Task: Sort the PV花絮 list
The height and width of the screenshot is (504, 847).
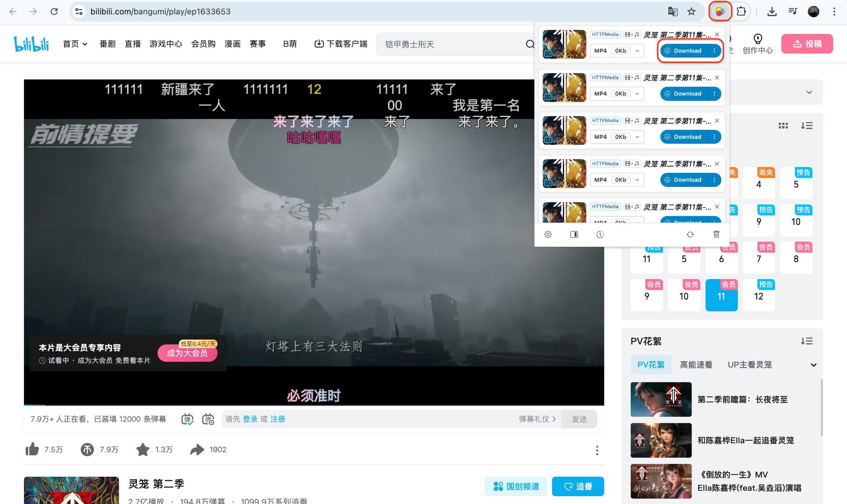Action: pos(806,341)
